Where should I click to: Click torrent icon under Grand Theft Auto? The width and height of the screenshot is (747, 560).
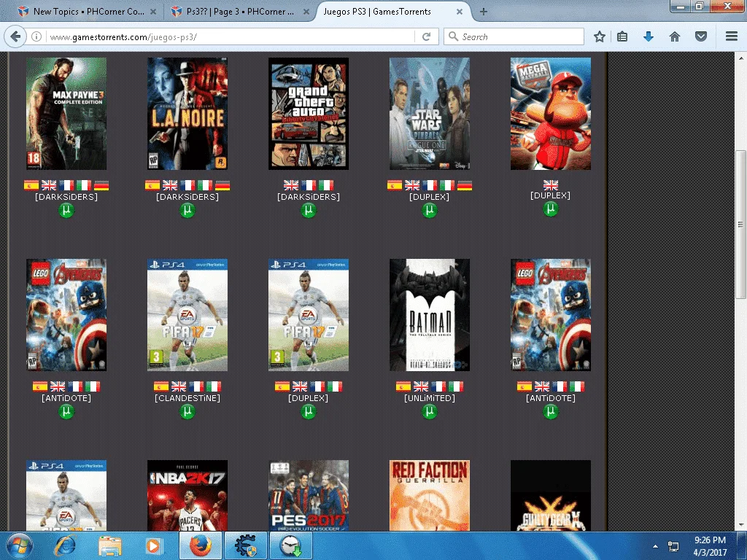point(309,210)
